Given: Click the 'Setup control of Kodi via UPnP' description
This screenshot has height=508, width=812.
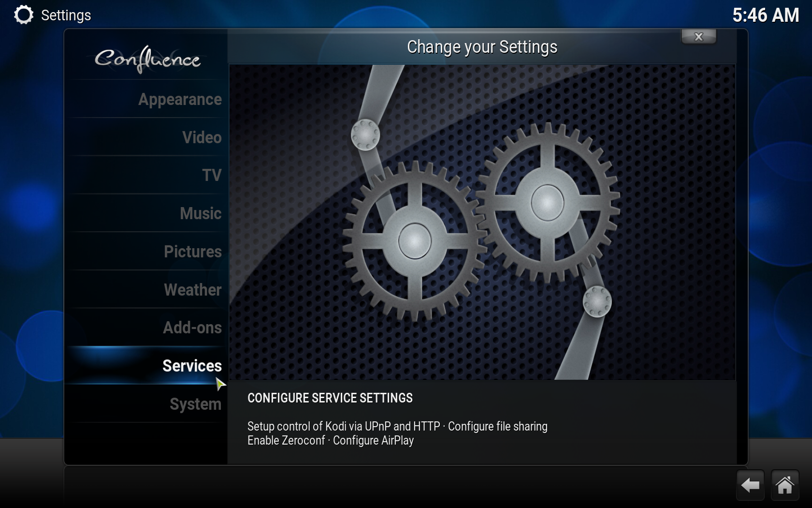Looking at the screenshot, I should 397,433.
